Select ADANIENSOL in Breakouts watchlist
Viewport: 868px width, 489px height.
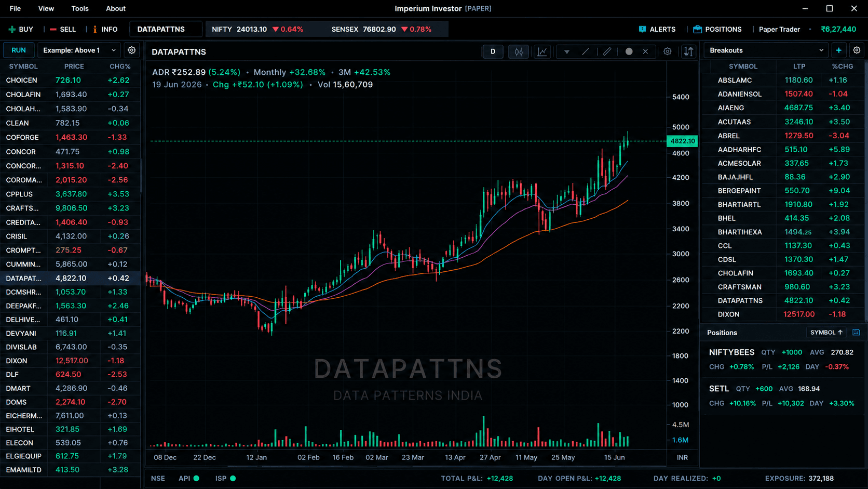pyautogui.click(x=783, y=94)
